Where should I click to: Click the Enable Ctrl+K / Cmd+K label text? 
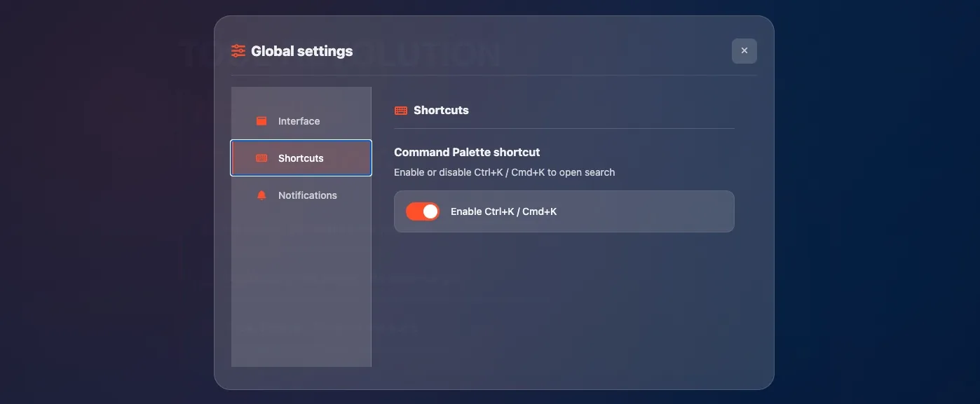point(503,211)
